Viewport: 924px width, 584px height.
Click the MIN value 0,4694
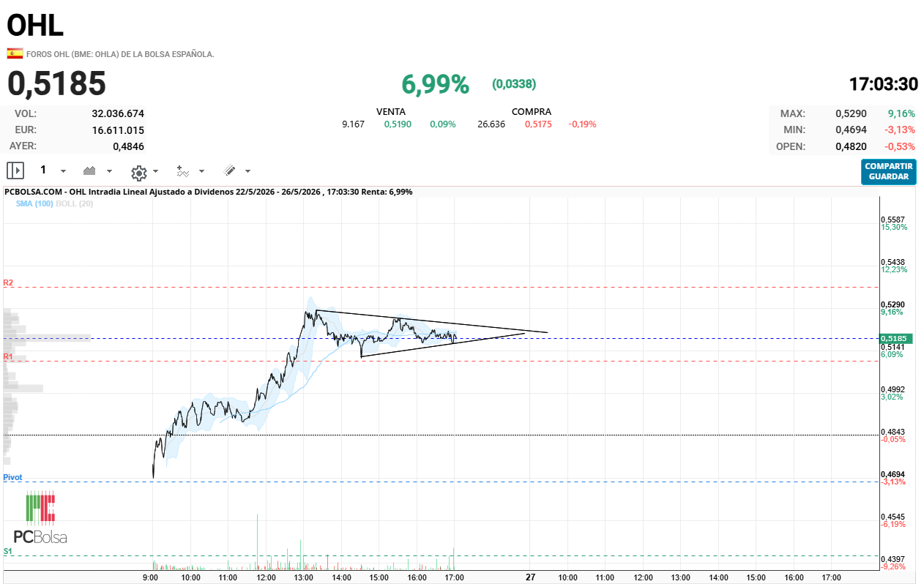point(851,130)
